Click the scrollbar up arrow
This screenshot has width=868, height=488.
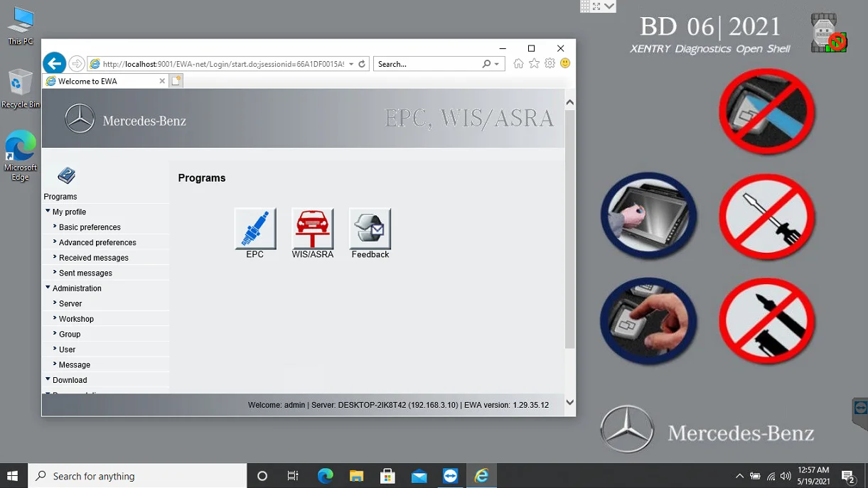coord(569,102)
